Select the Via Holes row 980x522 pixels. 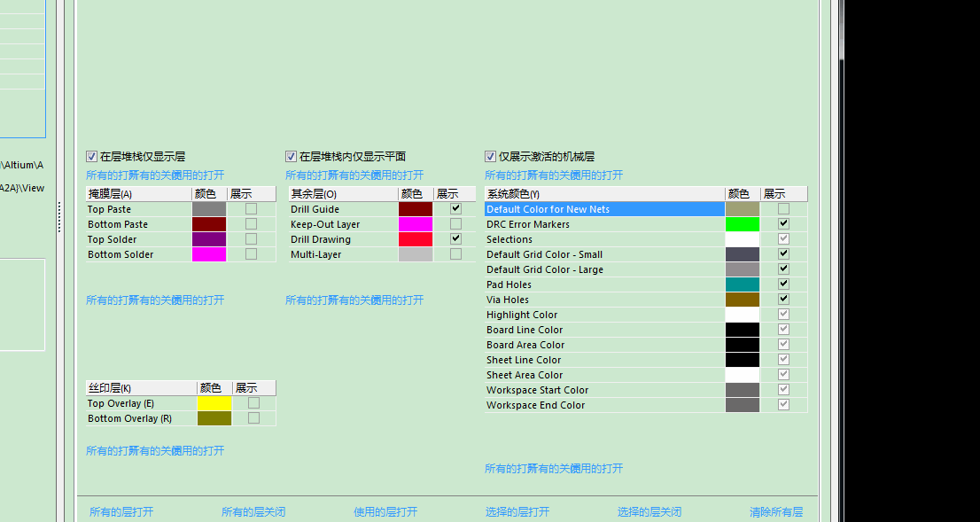[x=603, y=300]
